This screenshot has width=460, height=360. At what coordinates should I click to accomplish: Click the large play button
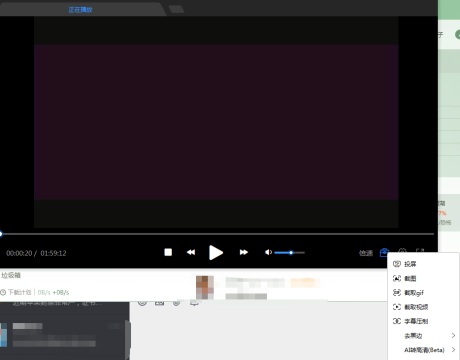point(216,253)
